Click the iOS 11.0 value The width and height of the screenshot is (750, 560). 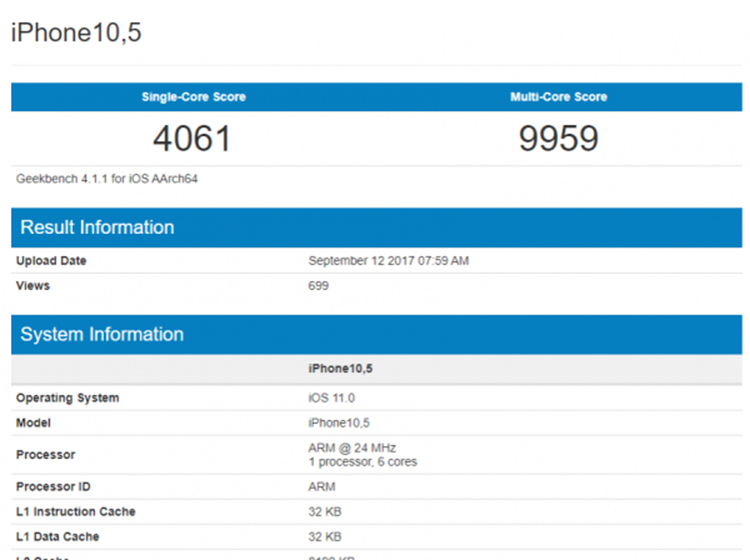[332, 398]
